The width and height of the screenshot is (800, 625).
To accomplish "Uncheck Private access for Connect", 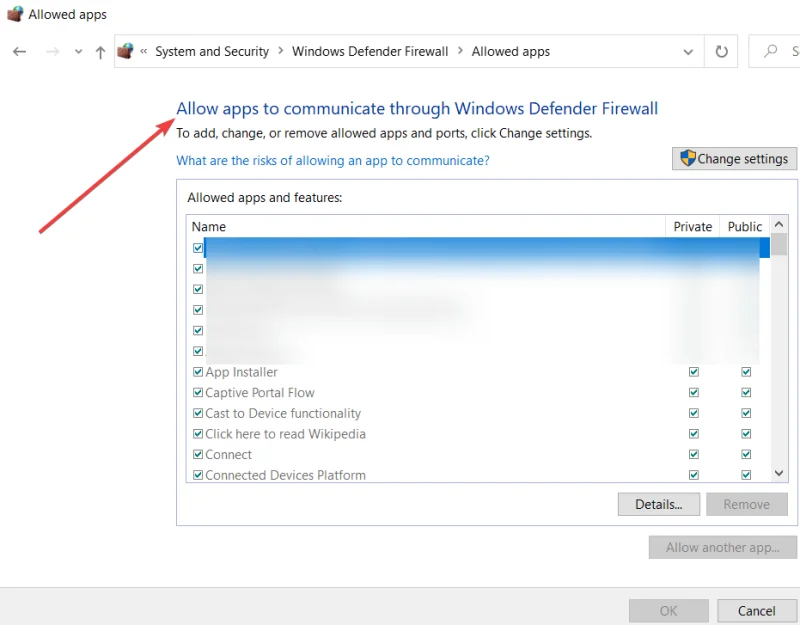I will pyautogui.click(x=693, y=454).
